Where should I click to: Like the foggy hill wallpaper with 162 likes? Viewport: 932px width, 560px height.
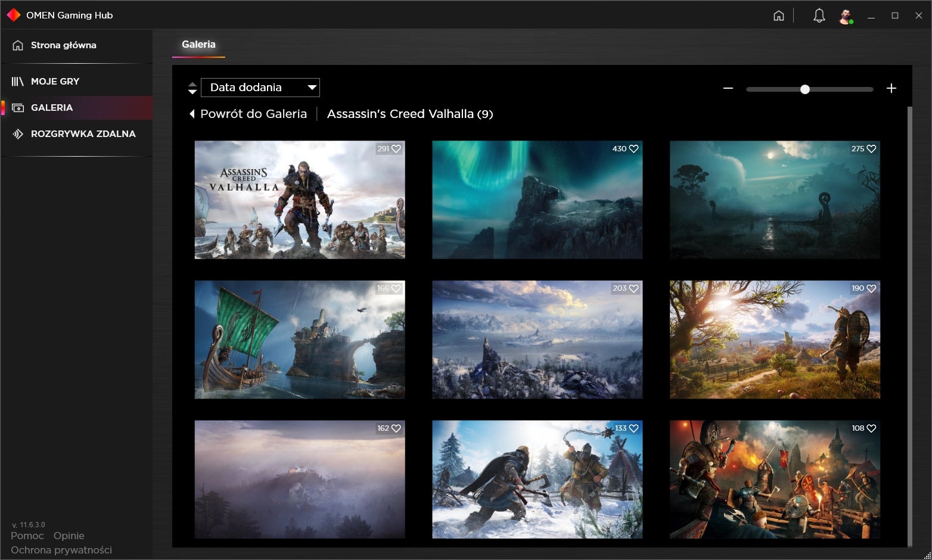[396, 428]
